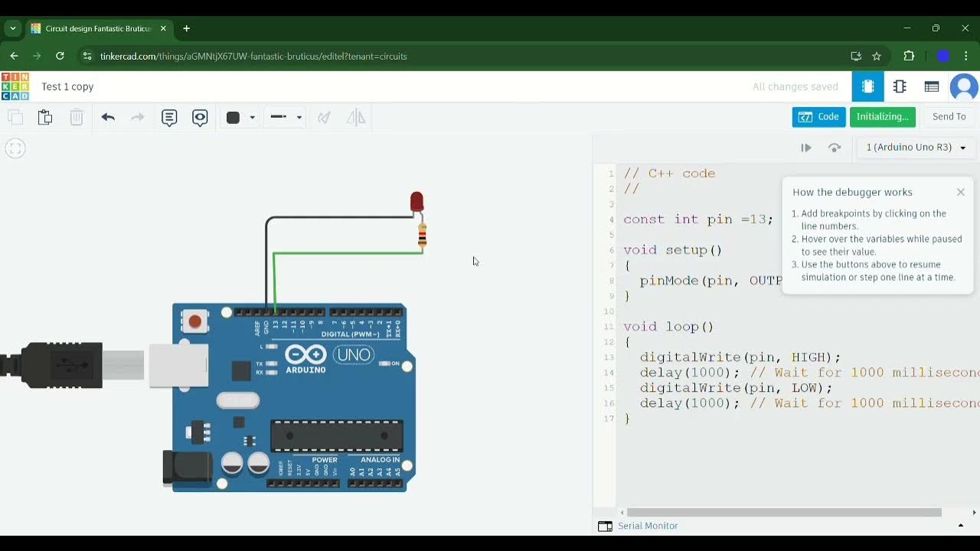Close the Circuit design browser tab
This screenshot has height=551, width=980.
click(x=163, y=28)
